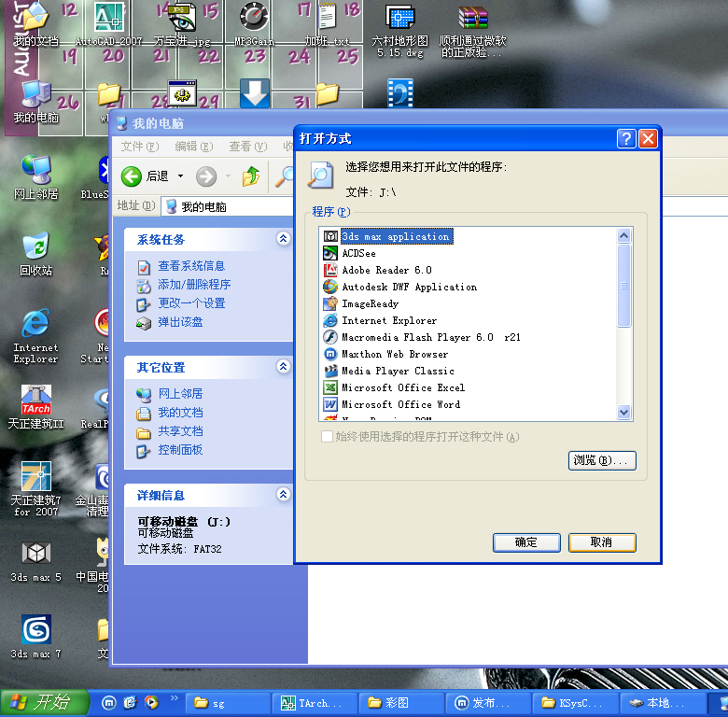Choose Media Player Classic entry
The height and width of the screenshot is (717, 728).
(x=398, y=371)
